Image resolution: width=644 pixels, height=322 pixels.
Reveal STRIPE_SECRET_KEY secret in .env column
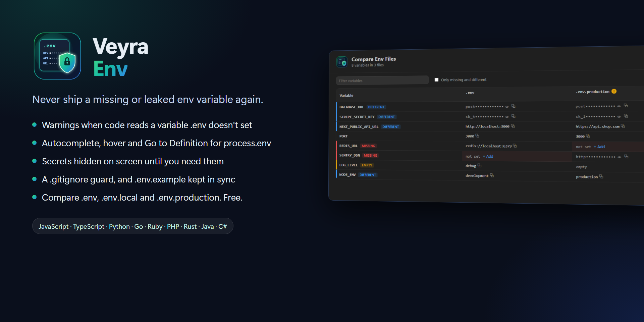tap(507, 117)
